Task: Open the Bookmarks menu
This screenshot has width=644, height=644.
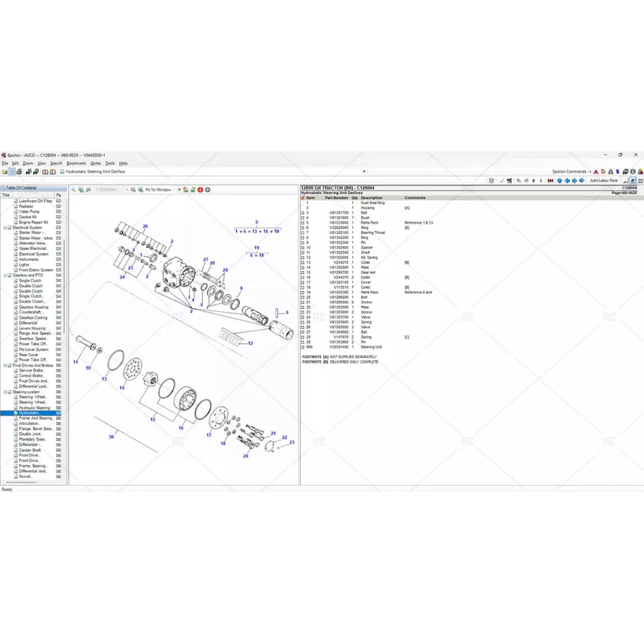Action: (76, 164)
